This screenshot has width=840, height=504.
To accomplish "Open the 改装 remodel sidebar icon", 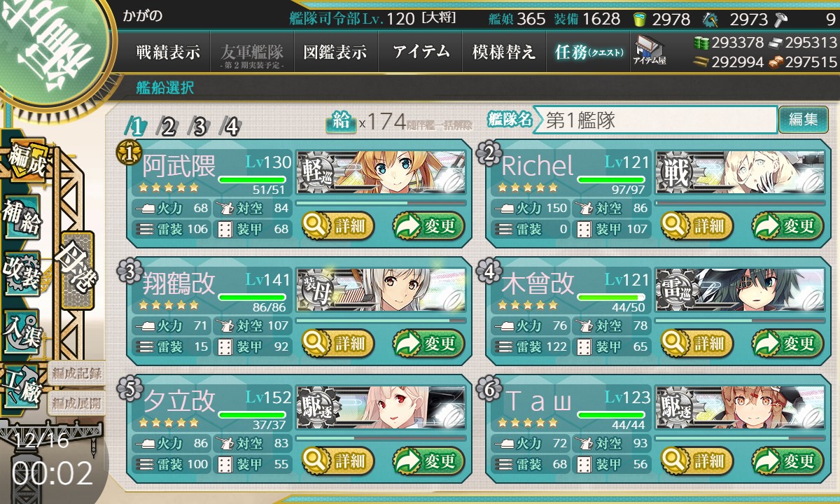I will click(x=22, y=273).
